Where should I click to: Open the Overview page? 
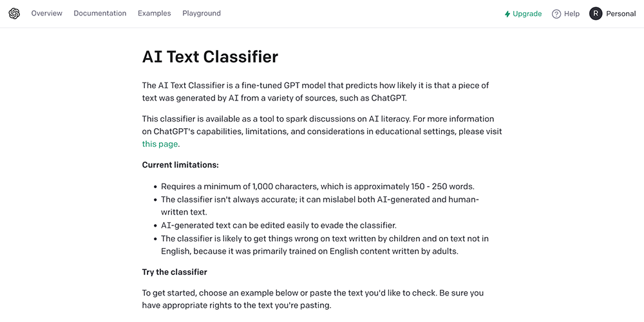pos(47,13)
